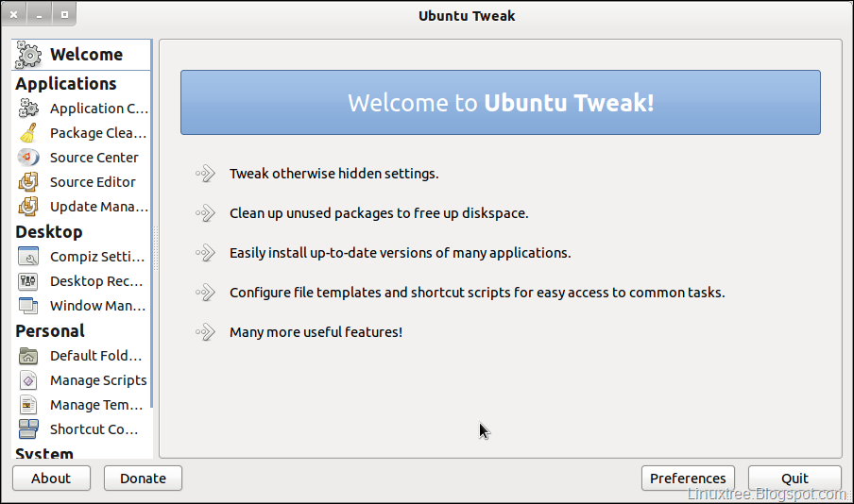Screen dimensions: 854x504
Task: Open Window Manager Settings icon
Action: pos(28,306)
